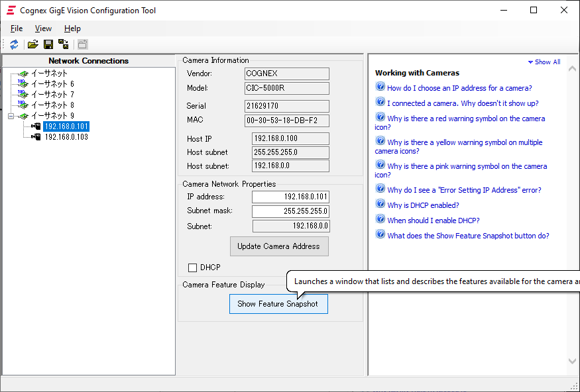Click the Save floppy disk icon
The width and height of the screenshot is (580, 392).
pyautogui.click(x=48, y=44)
